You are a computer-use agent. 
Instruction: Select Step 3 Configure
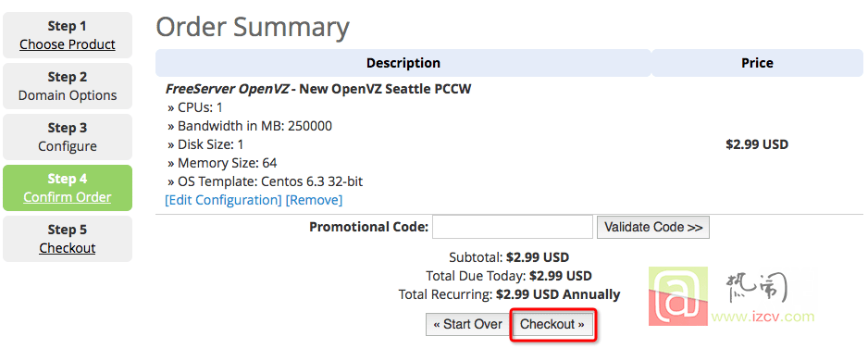click(x=68, y=137)
